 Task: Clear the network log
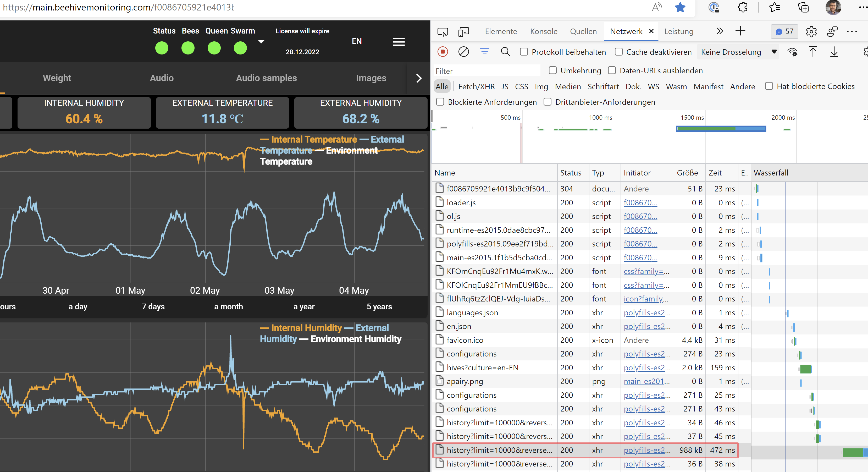click(x=464, y=52)
